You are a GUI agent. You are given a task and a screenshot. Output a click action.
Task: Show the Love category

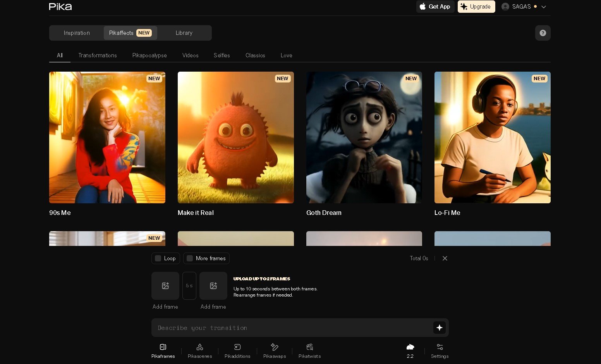tap(287, 55)
